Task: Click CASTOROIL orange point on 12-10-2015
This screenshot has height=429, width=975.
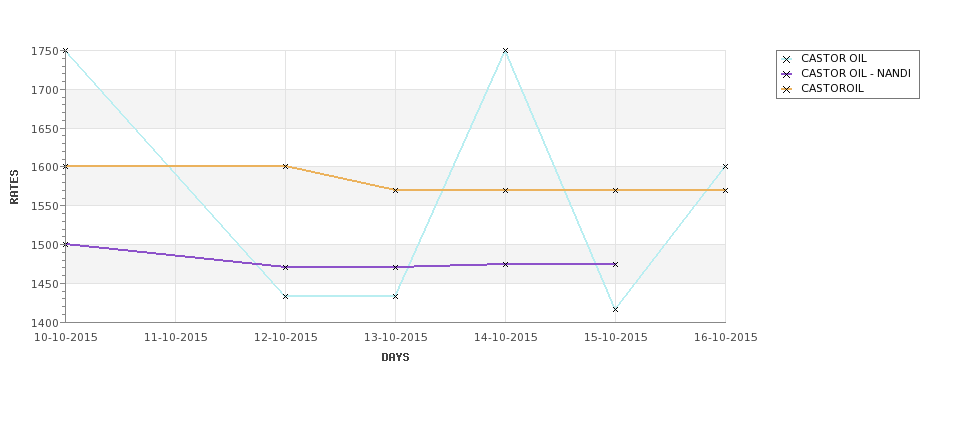Action: click(x=285, y=167)
